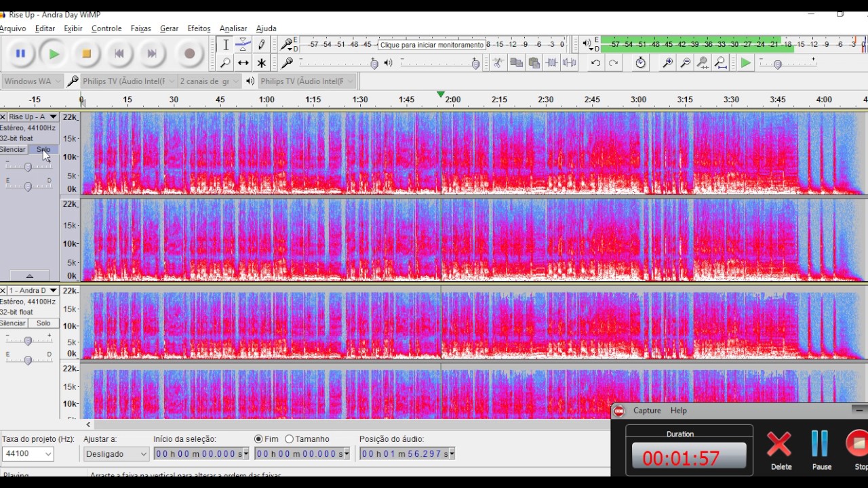Open the Taxa do projeto 44100 dropdown
This screenshot has width=868, height=488.
[x=48, y=454]
